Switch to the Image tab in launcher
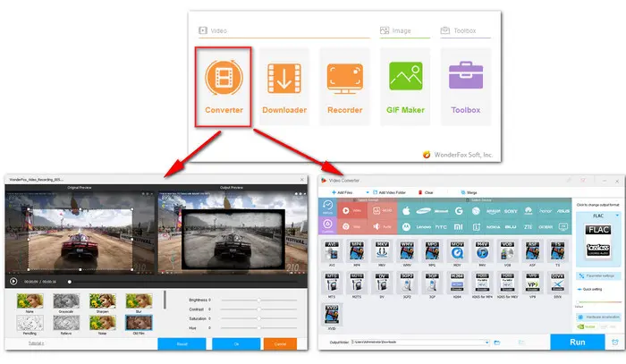The width and height of the screenshot is (626, 364). tap(395, 30)
